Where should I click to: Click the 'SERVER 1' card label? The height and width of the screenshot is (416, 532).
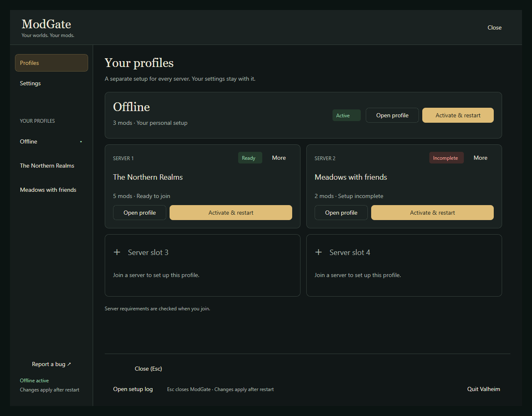pyautogui.click(x=123, y=158)
